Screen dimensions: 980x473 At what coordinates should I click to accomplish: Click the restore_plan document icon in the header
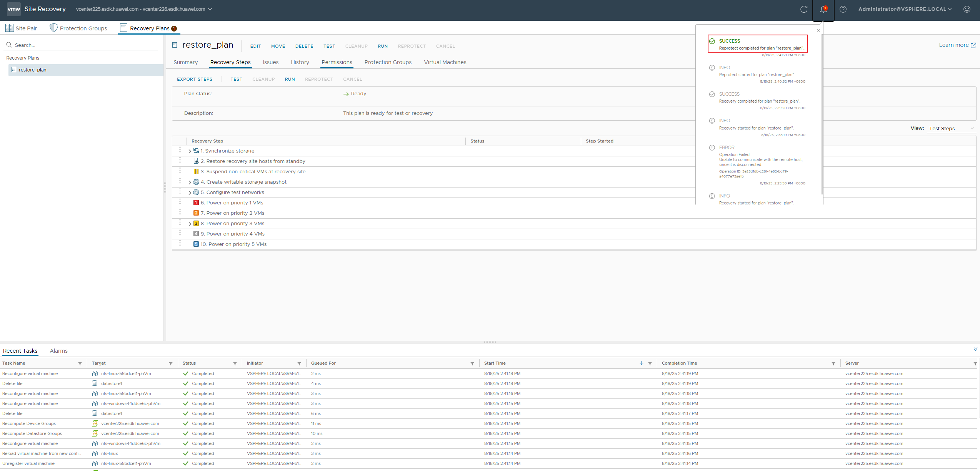click(175, 45)
